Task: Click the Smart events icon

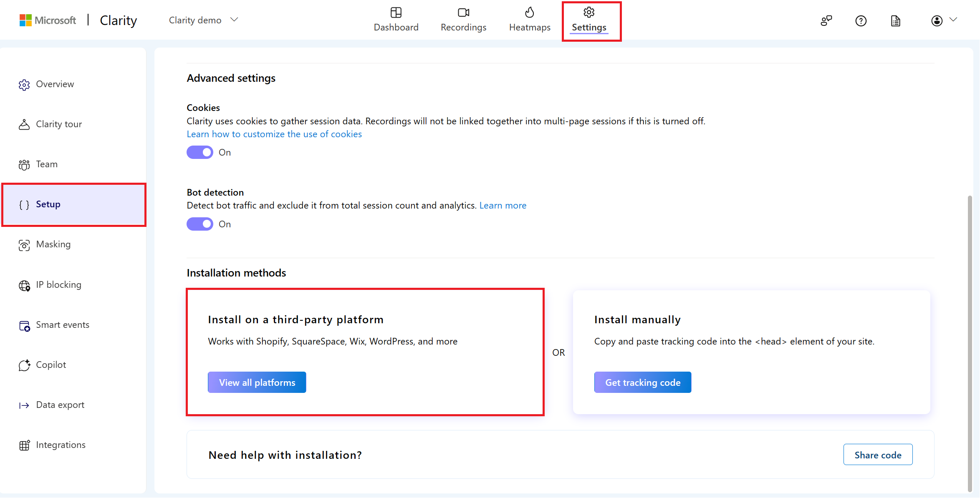Action: click(x=23, y=324)
